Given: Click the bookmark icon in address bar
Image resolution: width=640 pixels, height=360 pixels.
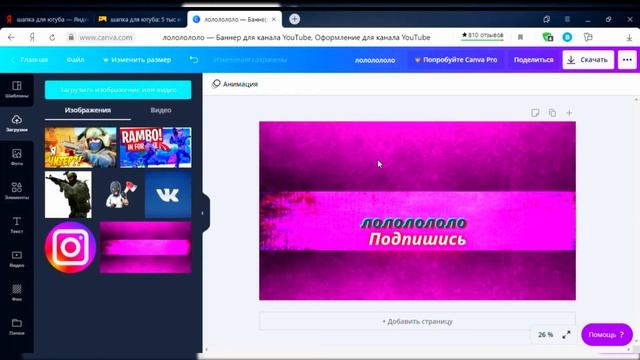Looking at the screenshot, I should [x=520, y=37].
